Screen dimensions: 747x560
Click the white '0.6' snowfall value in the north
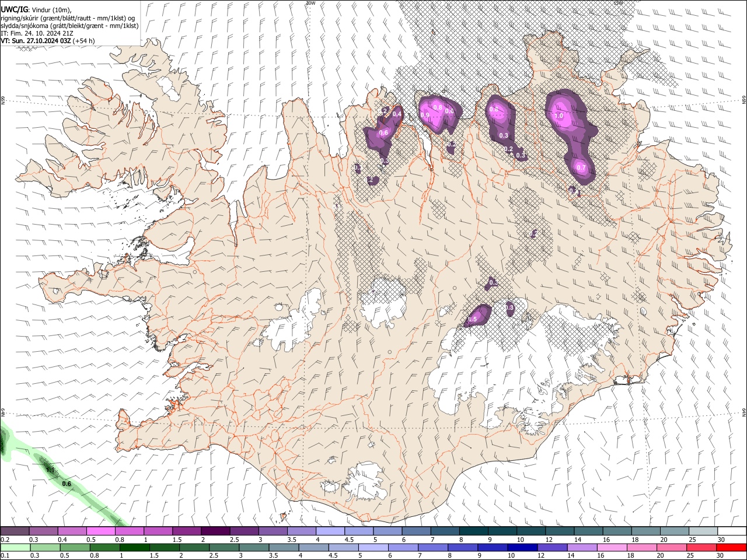click(x=383, y=133)
